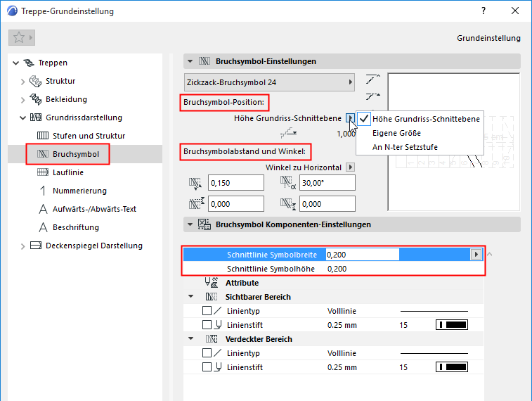Click the lower-right offset icon
Image resolution: width=532 pixels, height=401 pixels.
(288, 204)
